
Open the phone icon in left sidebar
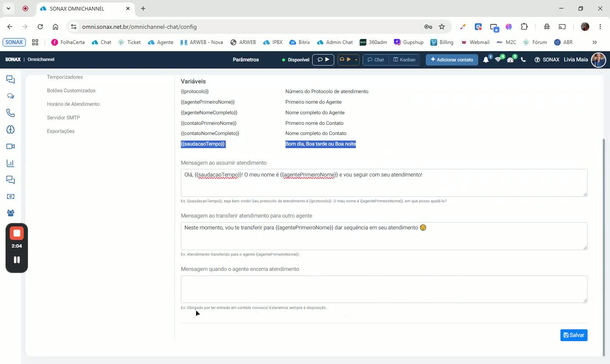pos(11,113)
